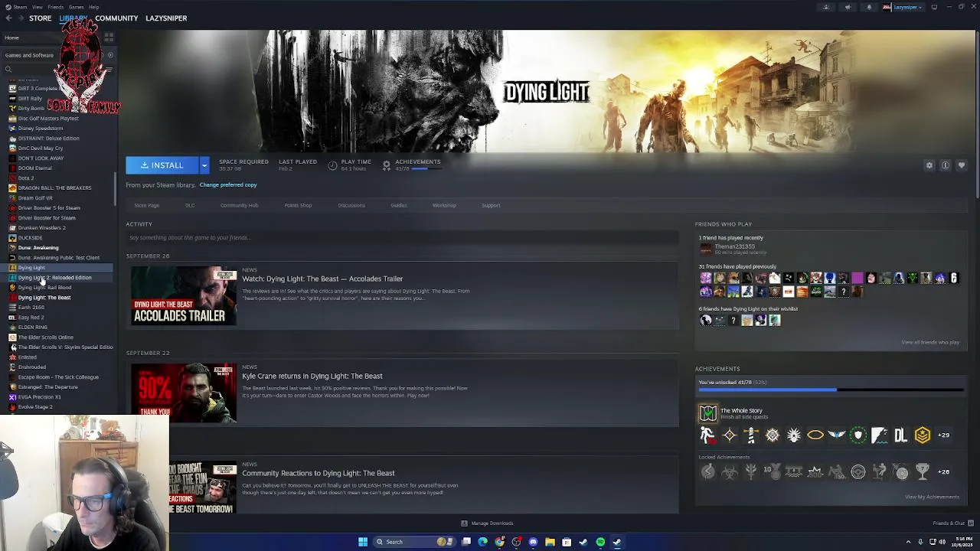Viewport: 980px width, 551px height.
Task: Open the Community Hub tab
Action: tap(239, 206)
